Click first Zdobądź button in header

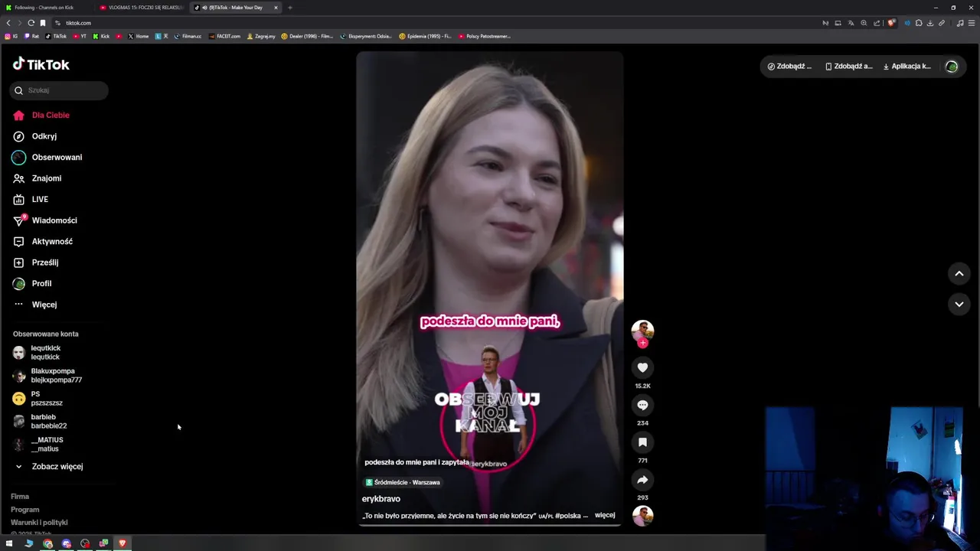tap(789, 67)
